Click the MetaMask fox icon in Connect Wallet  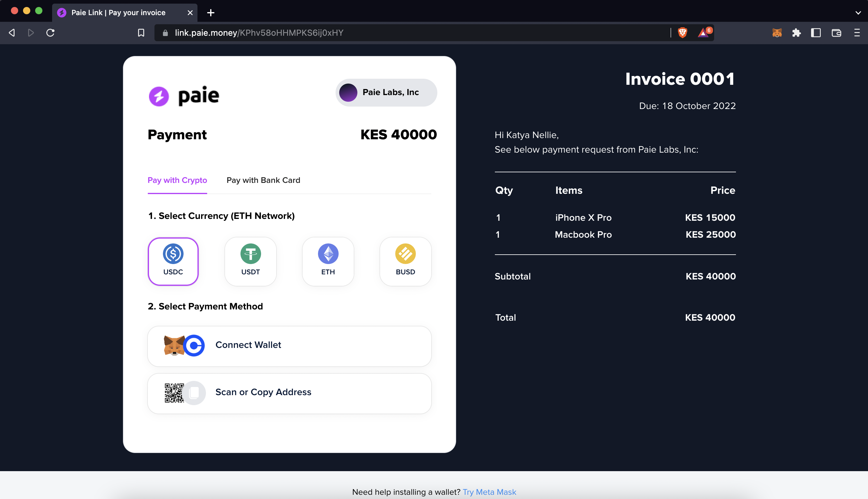pyautogui.click(x=174, y=345)
